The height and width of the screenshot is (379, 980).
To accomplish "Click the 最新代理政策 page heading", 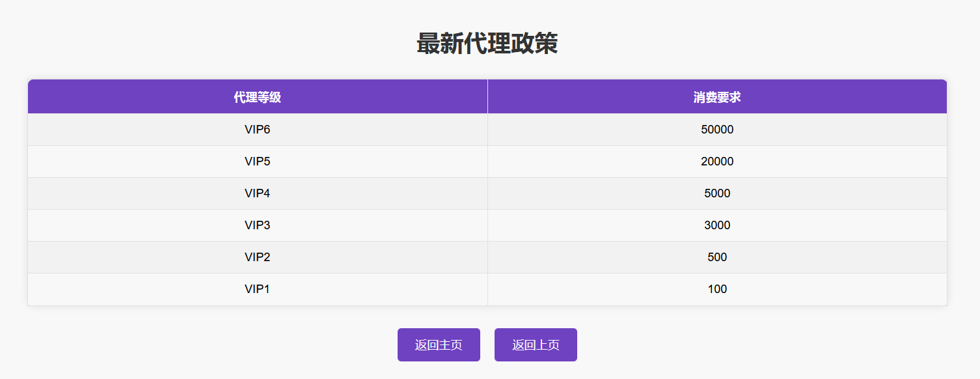I will pyautogui.click(x=487, y=44).
